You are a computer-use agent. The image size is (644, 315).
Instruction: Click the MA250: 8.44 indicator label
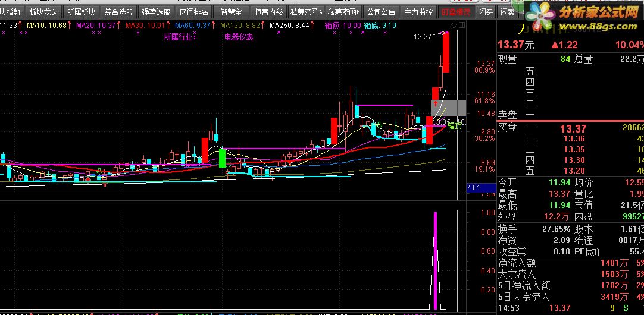click(x=289, y=26)
